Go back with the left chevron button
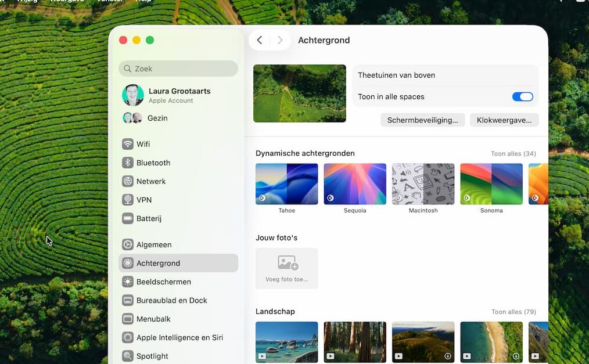This screenshot has width=589, height=364. coord(260,40)
